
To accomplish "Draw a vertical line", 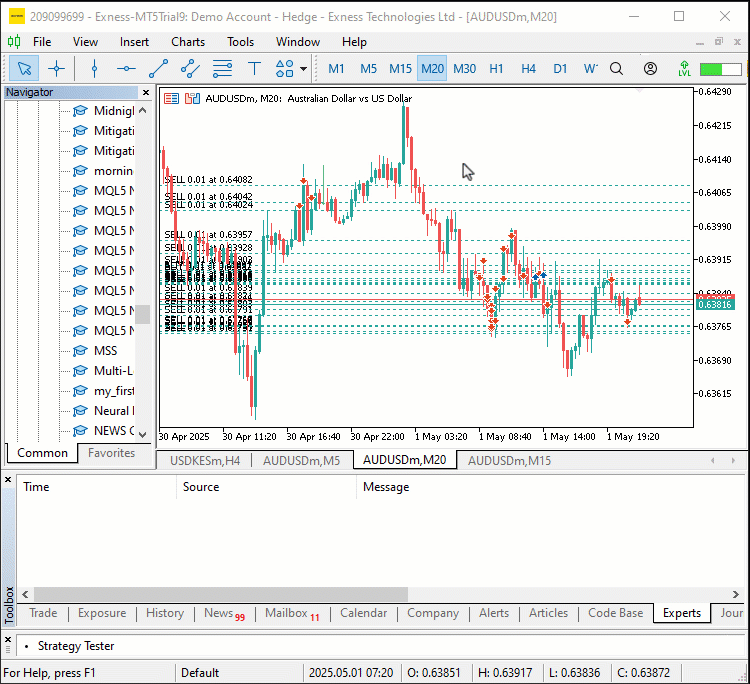I will (x=94, y=69).
